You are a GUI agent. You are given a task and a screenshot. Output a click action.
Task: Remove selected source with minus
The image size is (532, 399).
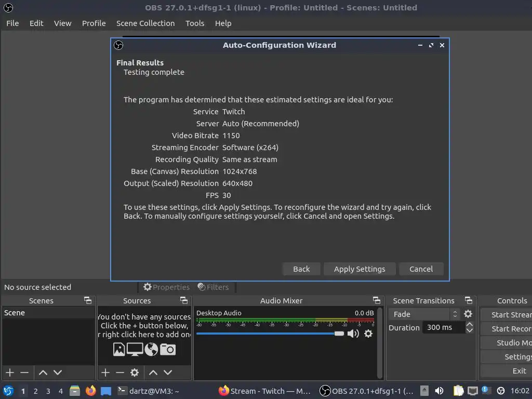tap(120, 373)
